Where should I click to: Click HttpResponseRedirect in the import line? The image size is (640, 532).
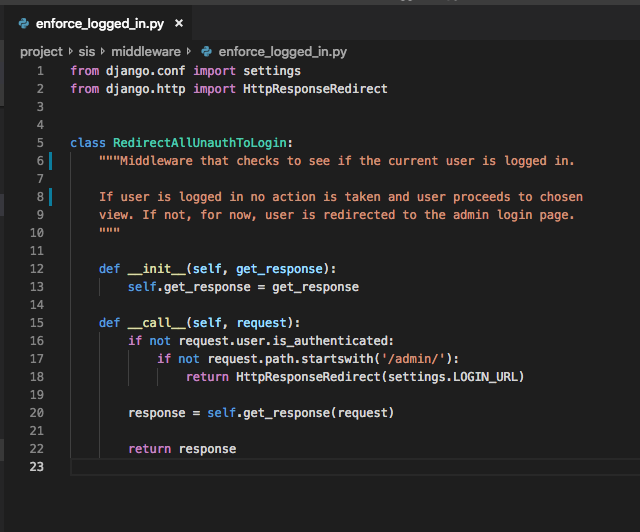click(315, 89)
